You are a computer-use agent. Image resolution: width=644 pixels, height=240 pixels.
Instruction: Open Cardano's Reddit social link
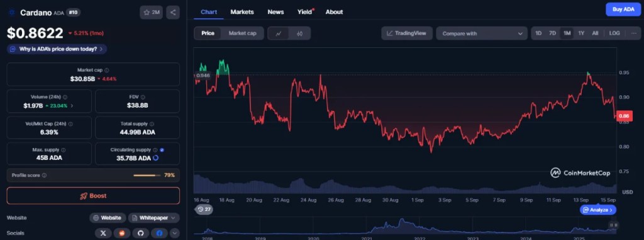click(x=122, y=233)
